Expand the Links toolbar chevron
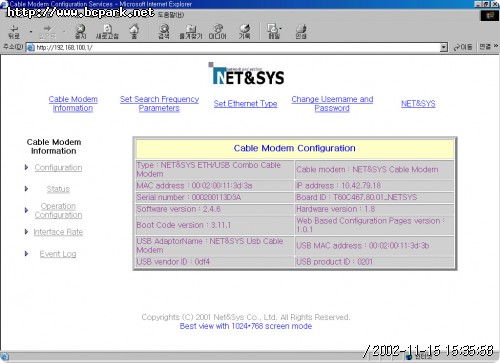The height and width of the screenshot is (363, 500). pyautogui.click(x=496, y=46)
